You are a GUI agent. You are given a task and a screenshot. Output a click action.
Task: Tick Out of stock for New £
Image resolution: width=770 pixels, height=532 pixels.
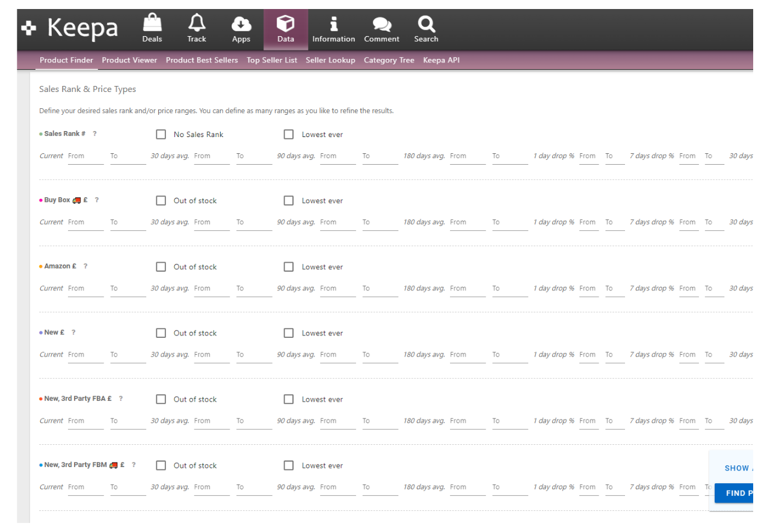coord(161,332)
